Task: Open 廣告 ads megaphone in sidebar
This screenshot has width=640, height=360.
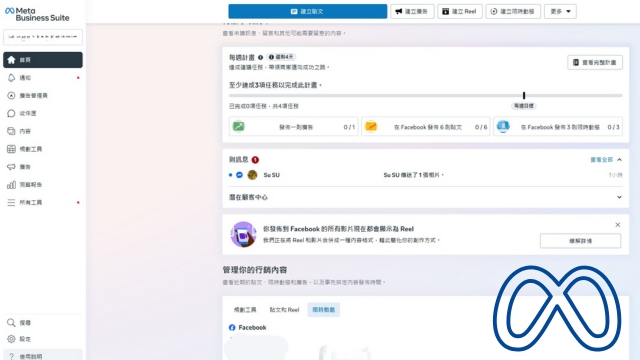Action: click(x=43, y=167)
